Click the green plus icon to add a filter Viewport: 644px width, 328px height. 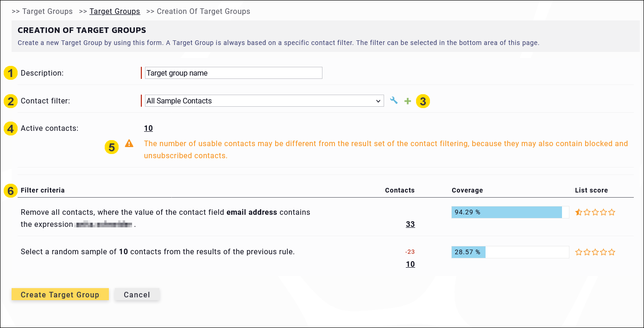408,101
